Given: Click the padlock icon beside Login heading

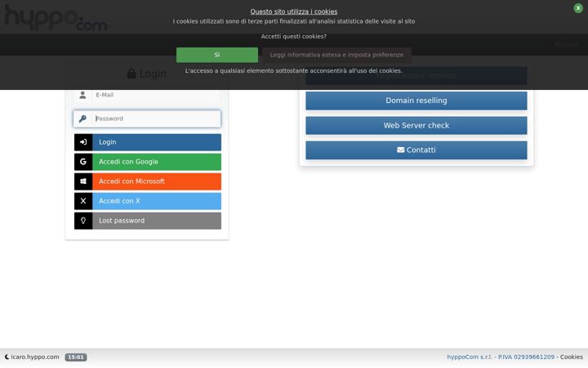Looking at the screenshot, I should click(131, 74).
